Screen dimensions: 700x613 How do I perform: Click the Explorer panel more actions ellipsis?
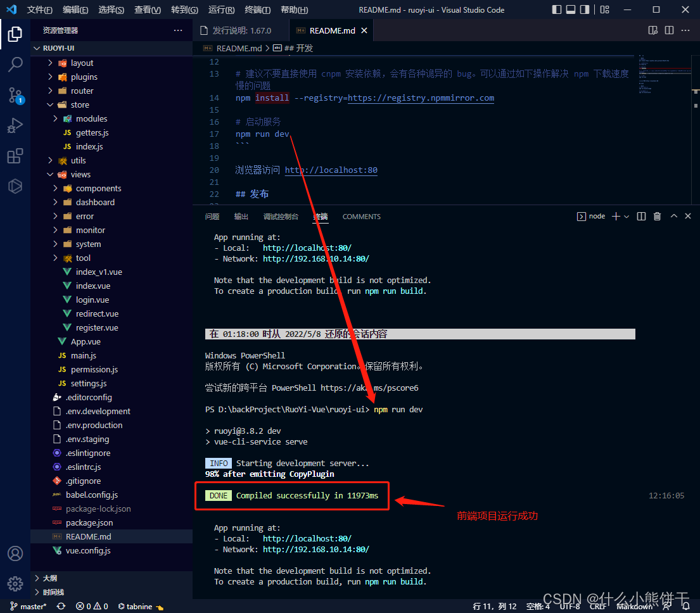pyautogui.click(x=178, y=30)
